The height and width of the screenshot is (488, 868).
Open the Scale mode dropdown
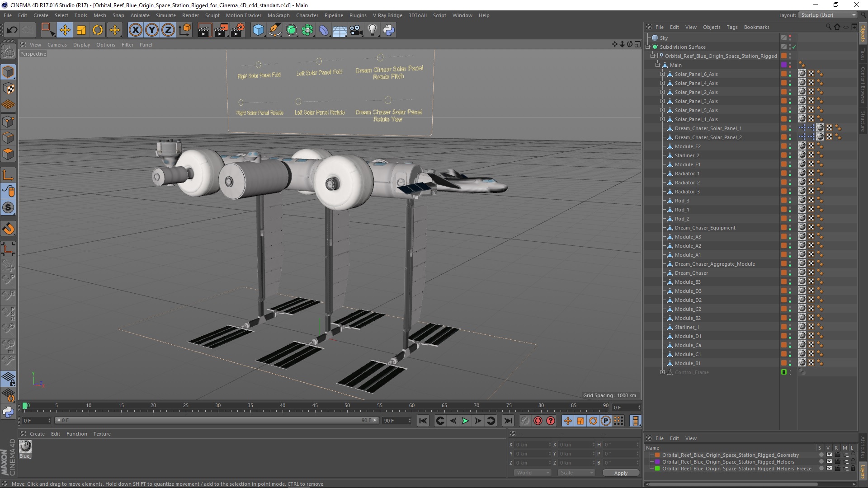click(576, 473)
